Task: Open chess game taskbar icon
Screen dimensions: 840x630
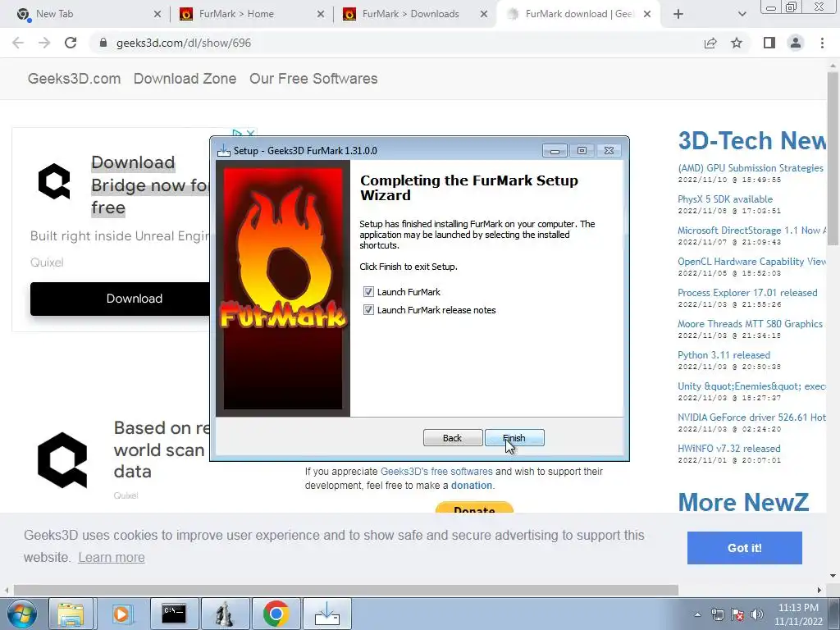Action: [225, 614]
